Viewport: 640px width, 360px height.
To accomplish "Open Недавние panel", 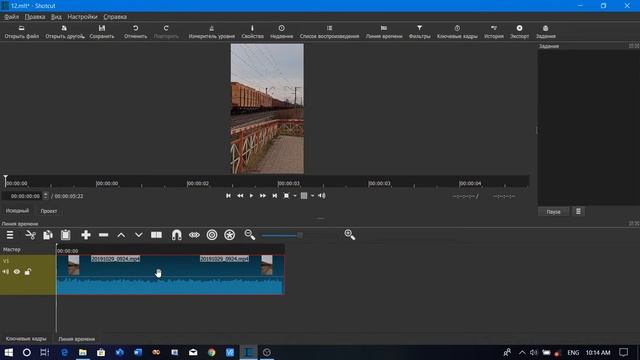I will [x=282, y=32].
